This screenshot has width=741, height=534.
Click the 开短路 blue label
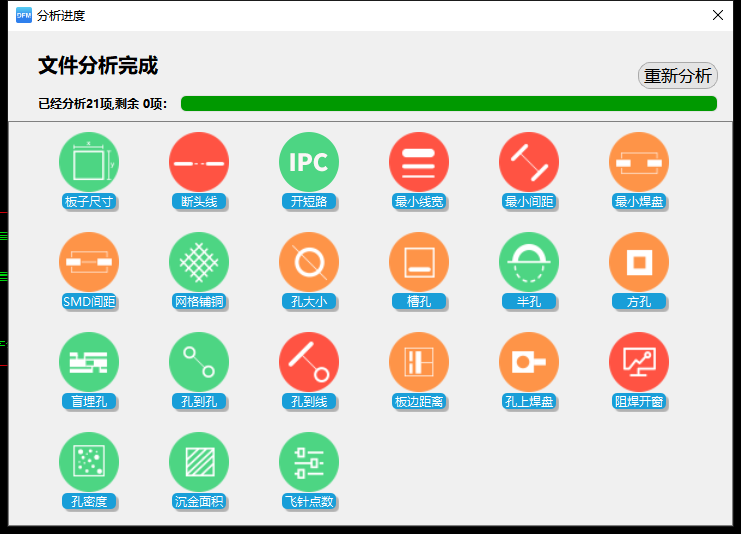click(x=309, y=201)
